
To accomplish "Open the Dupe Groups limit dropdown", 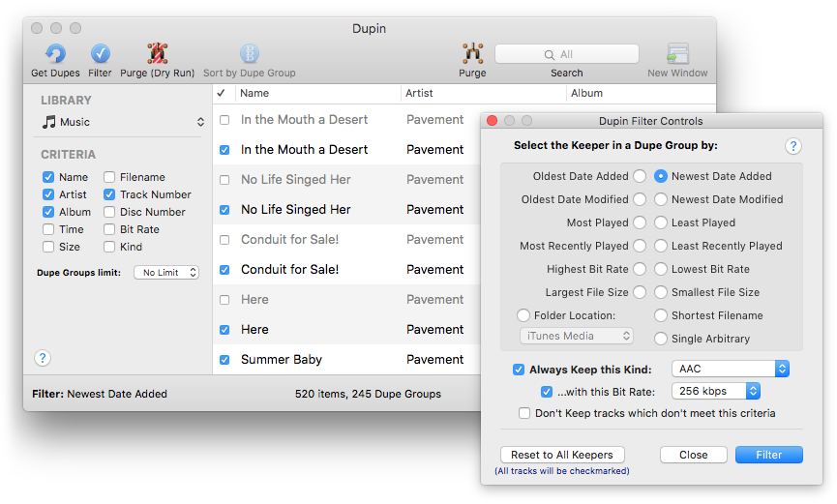I will point(166,272).
